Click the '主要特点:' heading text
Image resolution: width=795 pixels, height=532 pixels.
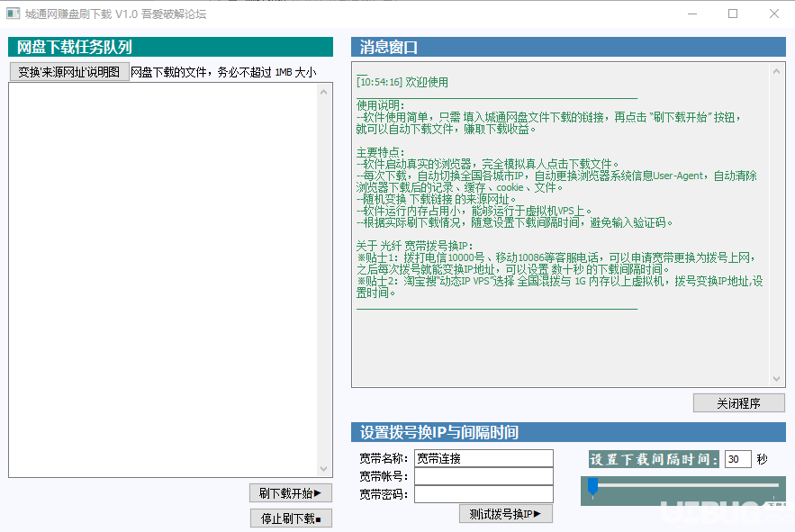point(380,152)
